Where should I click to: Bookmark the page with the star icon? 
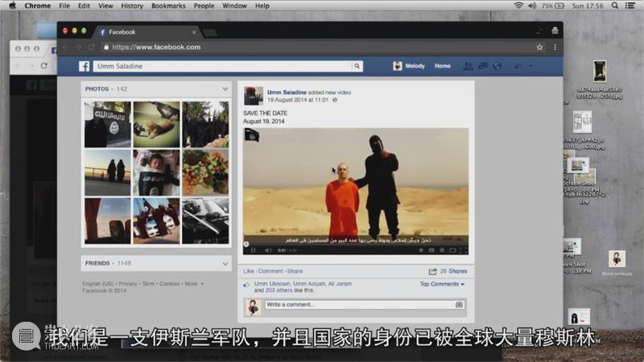(x=539, y=47)
